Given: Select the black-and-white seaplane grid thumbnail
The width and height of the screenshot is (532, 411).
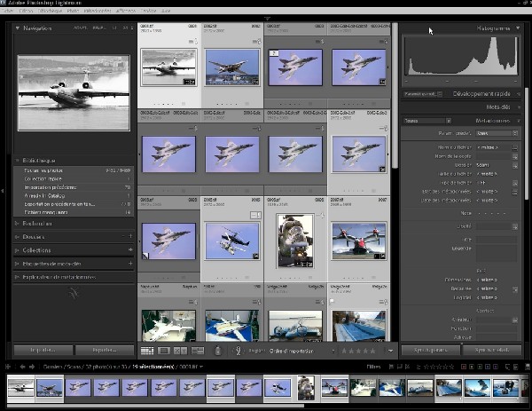Looking at the screenshot, I should click(x=169, y=67).
